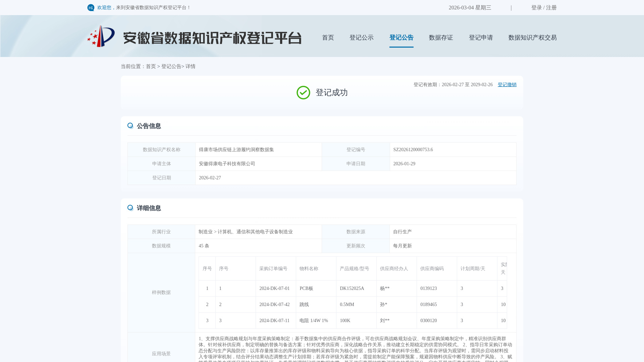
Task: Click the 供应商编码 column header
Action: pos(432,269)
